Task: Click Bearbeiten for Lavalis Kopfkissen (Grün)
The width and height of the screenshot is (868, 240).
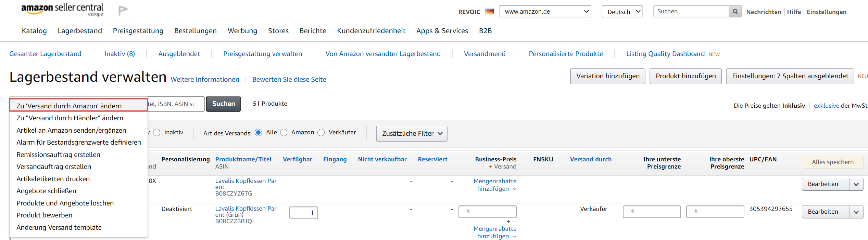Action: click(826, 212)
